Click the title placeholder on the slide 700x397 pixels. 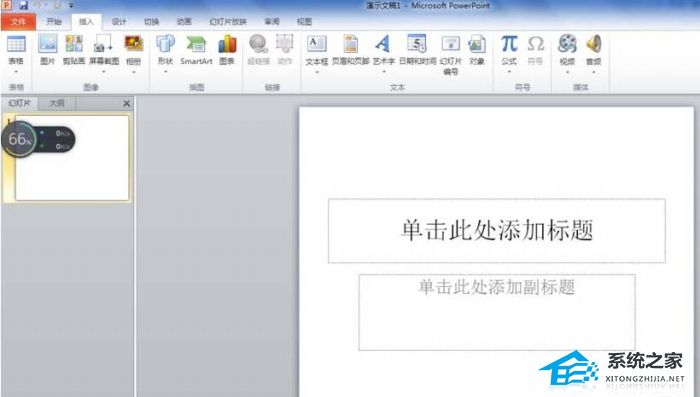pos(496,230)
